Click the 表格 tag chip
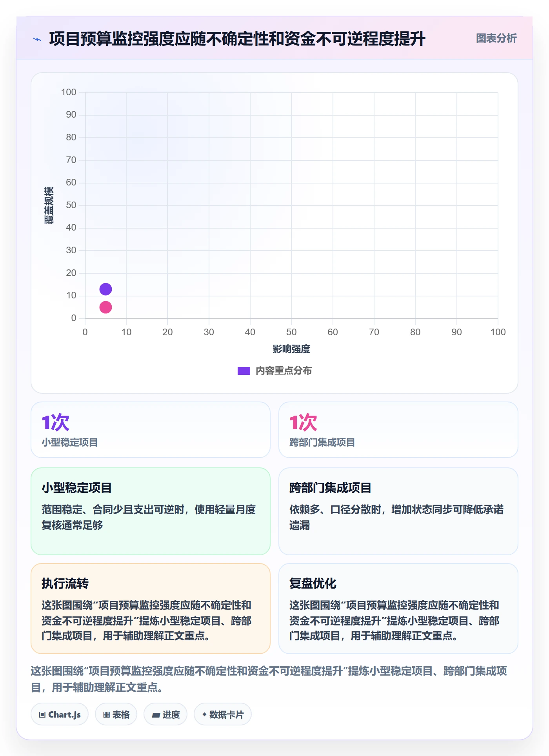 pyautogui.click(x=116, y=714)
